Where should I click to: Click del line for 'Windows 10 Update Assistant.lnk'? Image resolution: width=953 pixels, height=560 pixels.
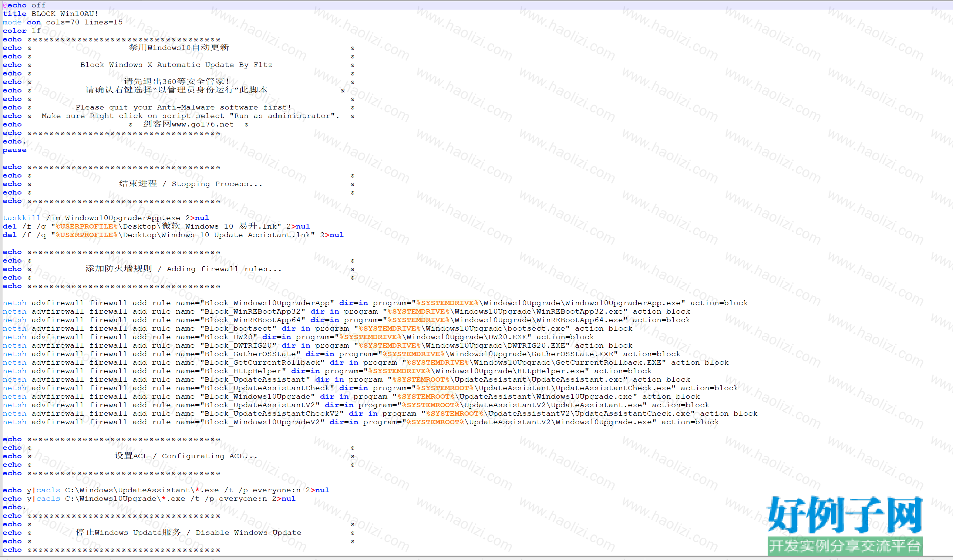pyautogui.click(x=173, y=235)
